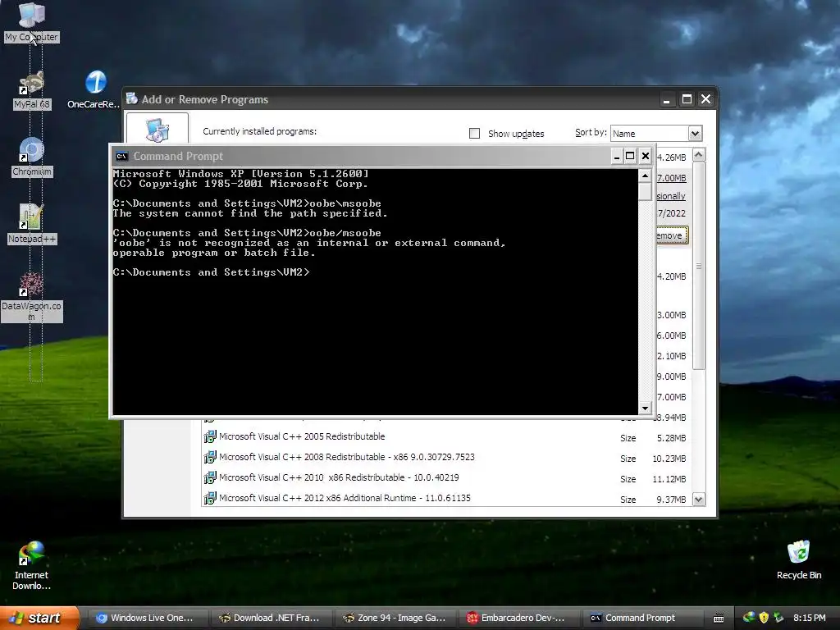840x630 pixels.
Task: Select Visual C++ 2008 Redistributable x86 9.0.30729.7523 entry
Action: [347, 457]
